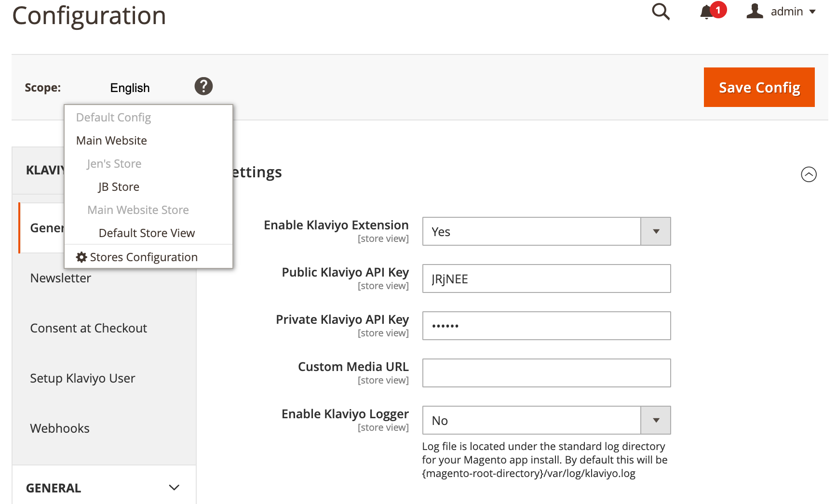Viewport: 837px width, 504px height.
Task: Click the scope help question mark icon
Action: (x=203, y=86)
